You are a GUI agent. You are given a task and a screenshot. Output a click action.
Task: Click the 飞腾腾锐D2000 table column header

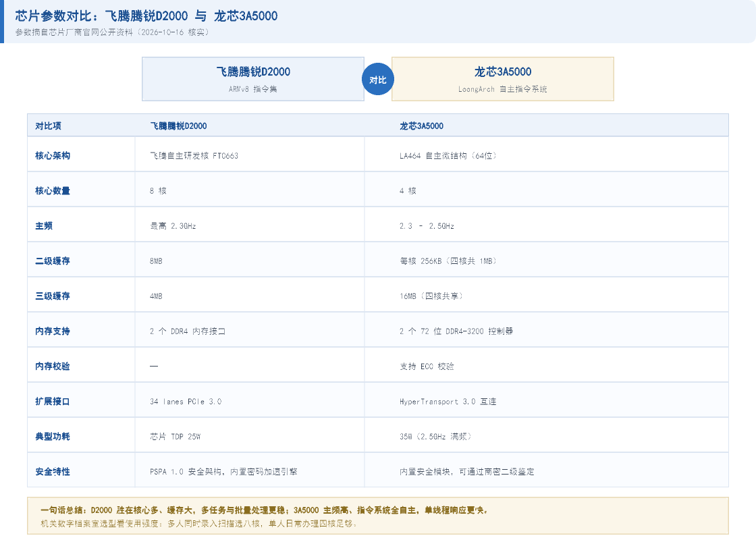(x=178, y=126)
